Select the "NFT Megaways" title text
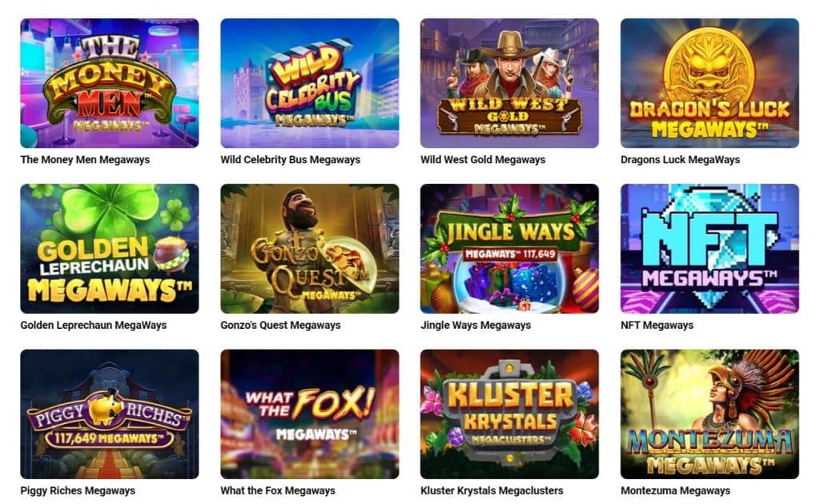This screenshot has height=504, width=820. pos(657,326)
